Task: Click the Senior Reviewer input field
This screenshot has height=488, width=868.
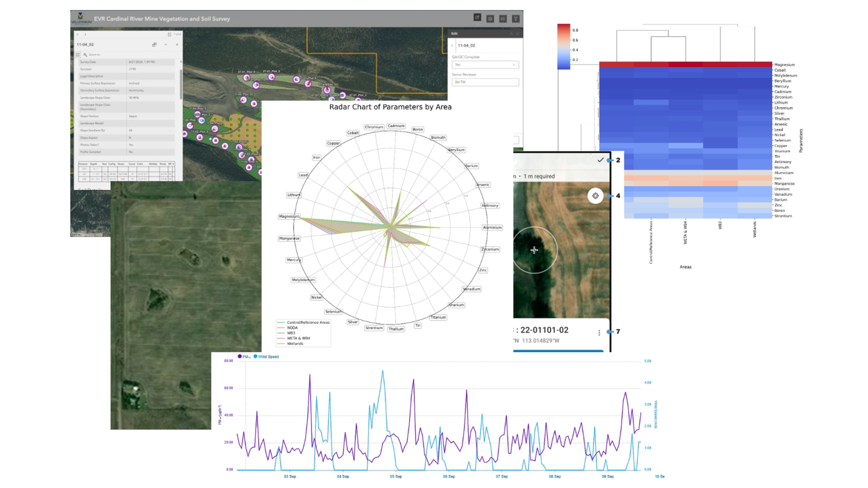Action: (485, 82)
